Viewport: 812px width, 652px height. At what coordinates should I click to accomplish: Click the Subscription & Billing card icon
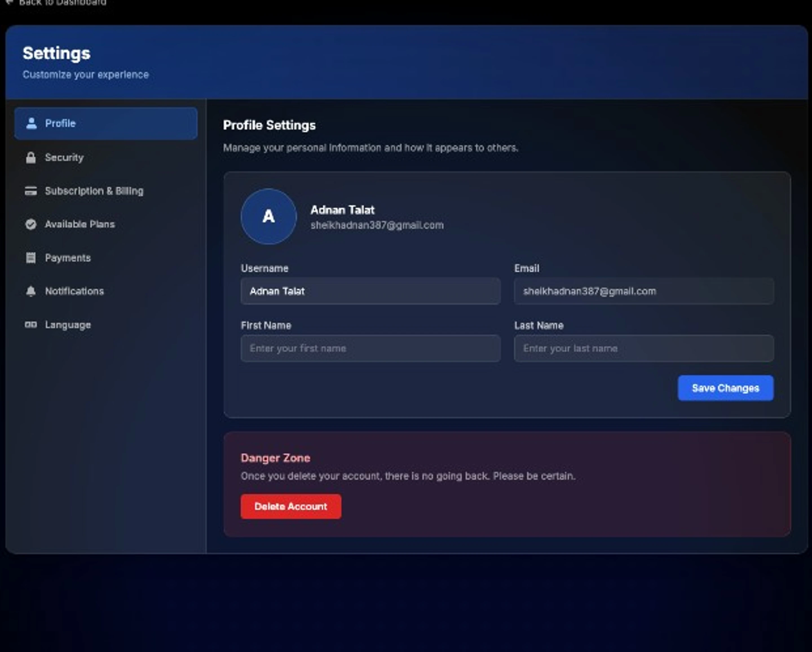pos(31,191)
